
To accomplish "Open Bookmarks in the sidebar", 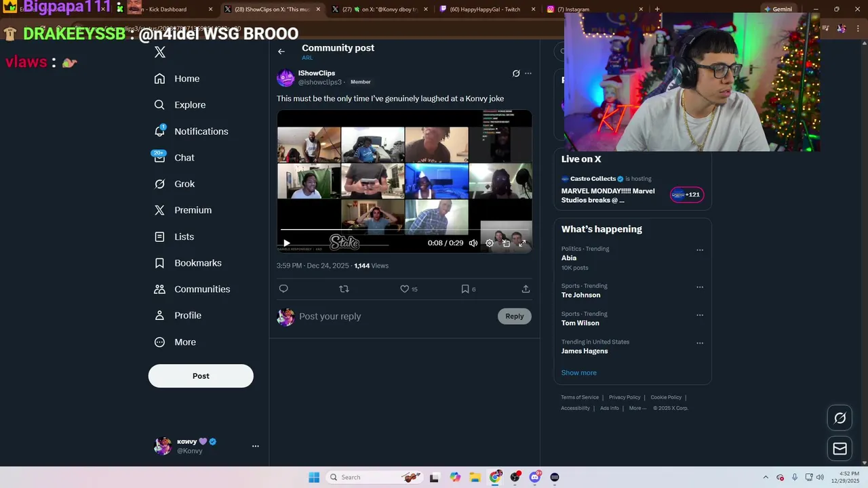I will coord(188,263).
